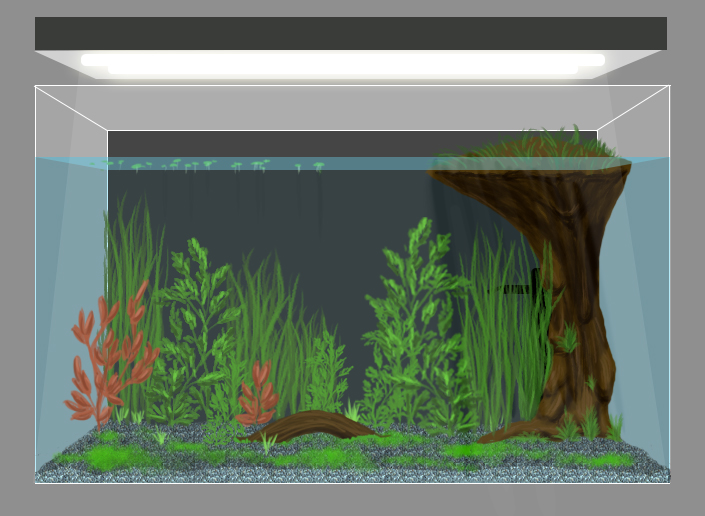Click the small fern growing on the tree trunk
Image resolution: width=705 pixels, height=516 pixels.
click(x=567, y=338)
